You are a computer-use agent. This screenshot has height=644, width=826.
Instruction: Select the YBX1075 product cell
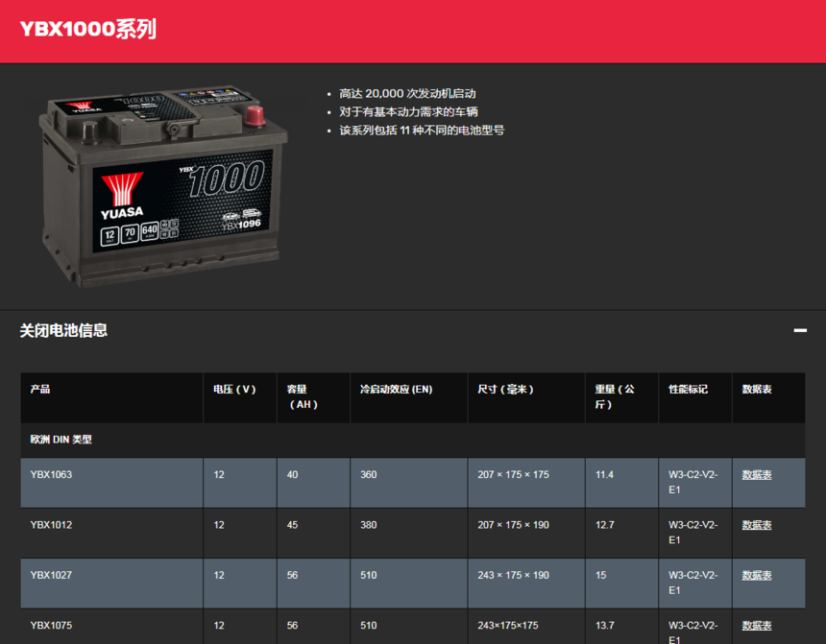111,627
